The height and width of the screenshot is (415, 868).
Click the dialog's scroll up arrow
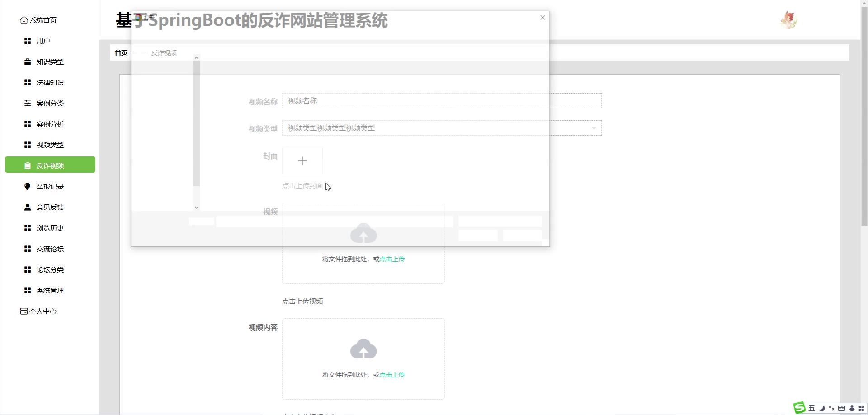(196, 58)
